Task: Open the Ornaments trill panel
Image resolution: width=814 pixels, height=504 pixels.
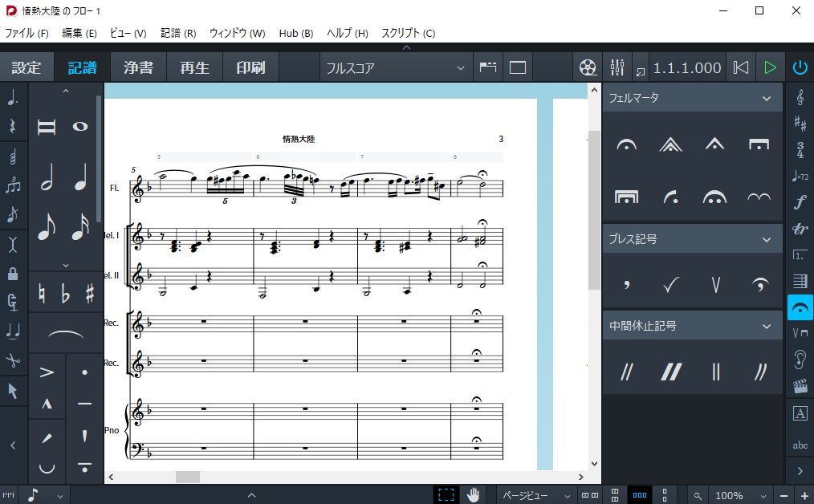Action: tap(800, 229)
